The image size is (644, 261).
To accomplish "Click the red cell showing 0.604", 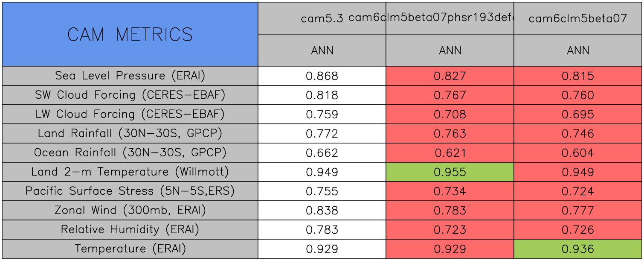I will pyautogui.click(x=578, y=153).
